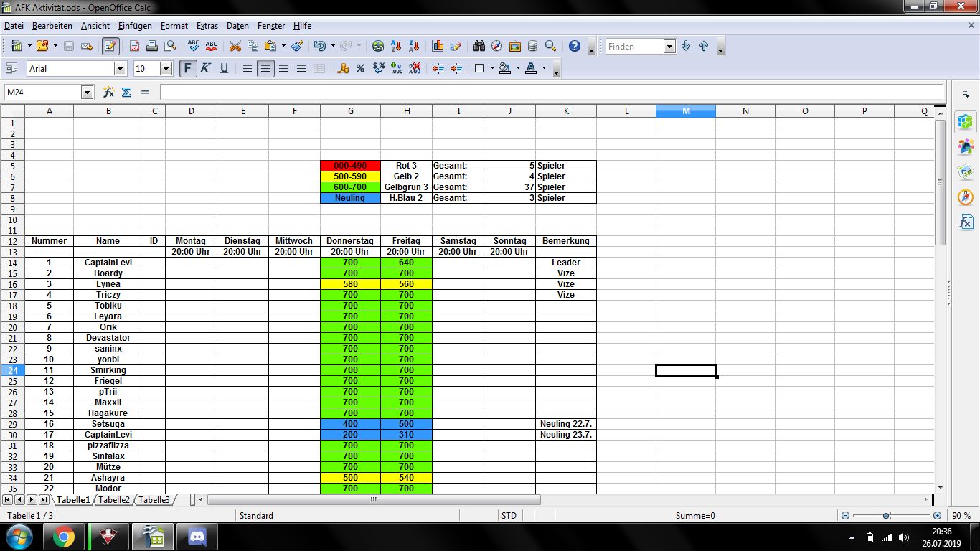Switch to the Tabelle2 sheet tab
Viewport: 980px width, 551px height.
[114, 500]
